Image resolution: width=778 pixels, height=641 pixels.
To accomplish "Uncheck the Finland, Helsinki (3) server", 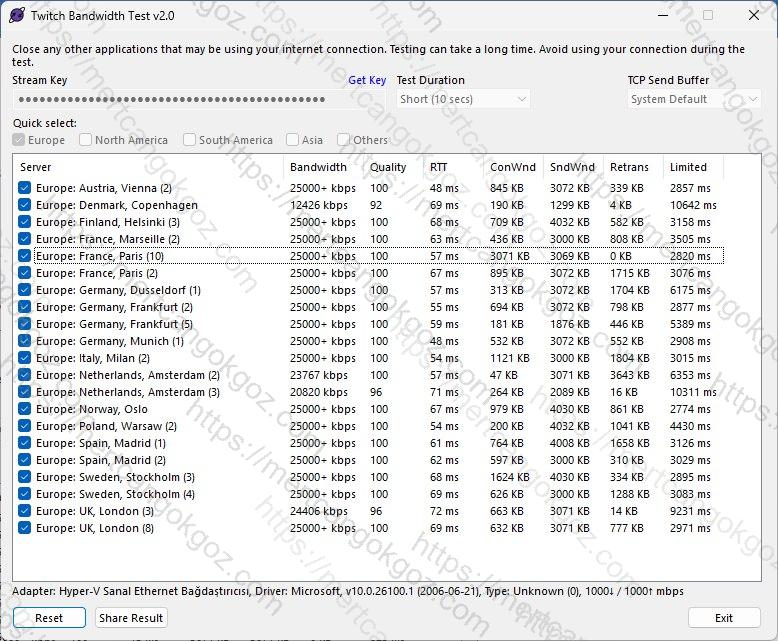I will click(x=24, y=222).
